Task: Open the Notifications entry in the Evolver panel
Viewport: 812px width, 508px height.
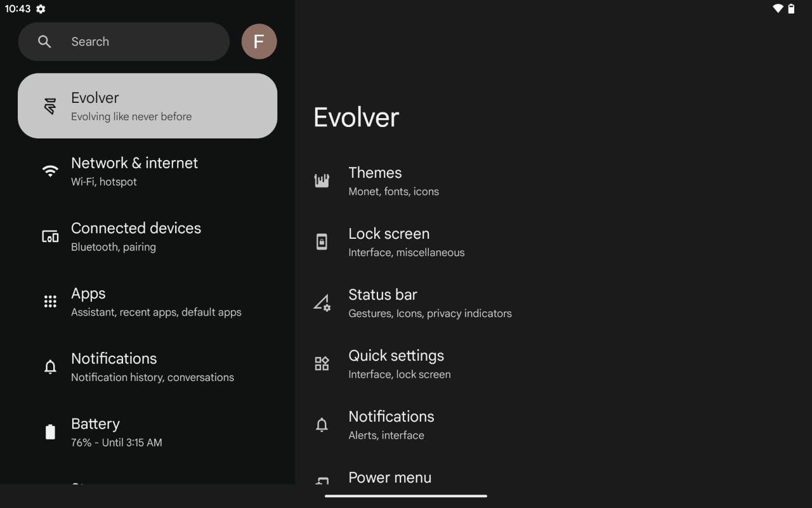Action: (x=553, y=425)
